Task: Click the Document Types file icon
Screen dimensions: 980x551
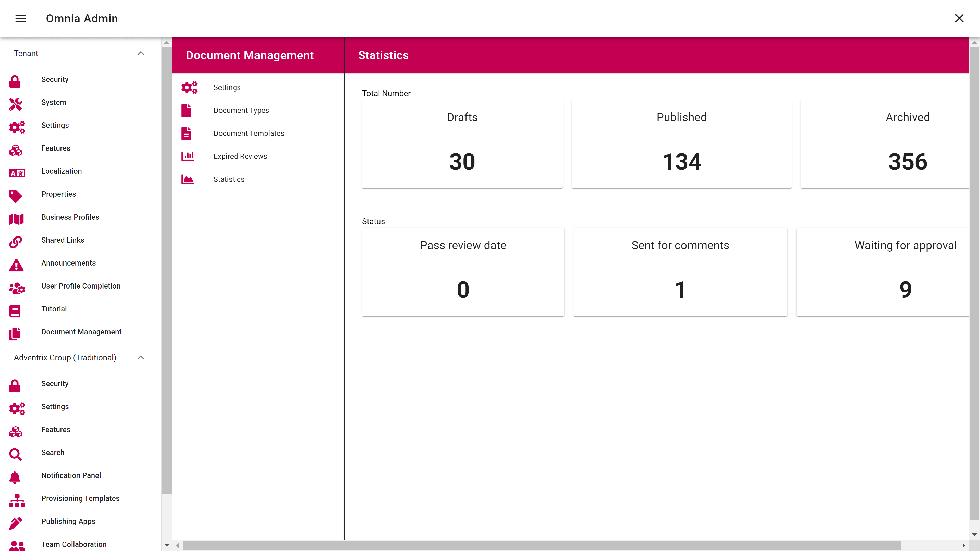Action: [x=186, y=110]
